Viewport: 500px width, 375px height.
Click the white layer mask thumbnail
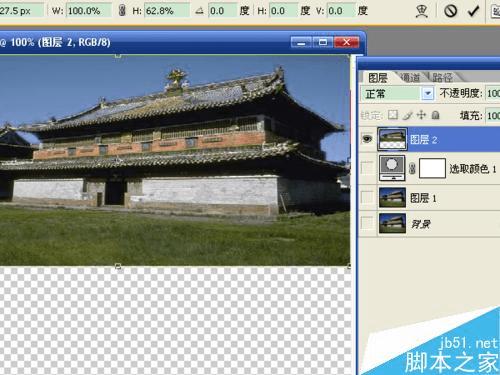(432, 168)
